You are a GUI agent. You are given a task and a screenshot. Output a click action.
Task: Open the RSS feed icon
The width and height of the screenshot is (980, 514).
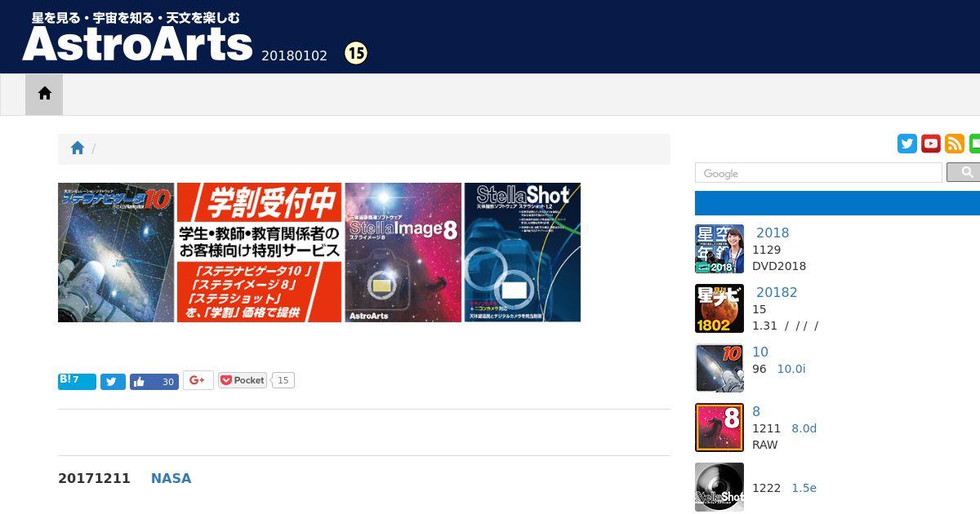coord(955,144)
